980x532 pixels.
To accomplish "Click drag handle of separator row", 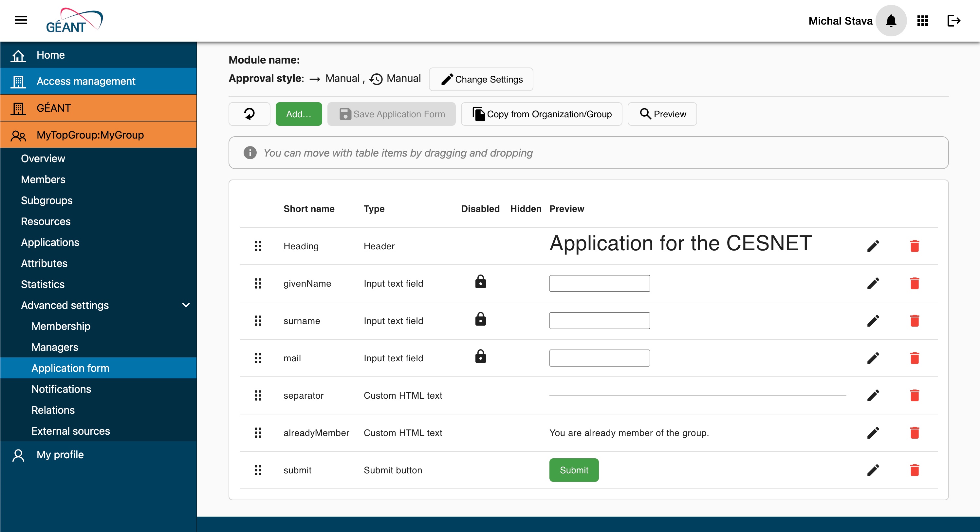I will pos(258,395).
